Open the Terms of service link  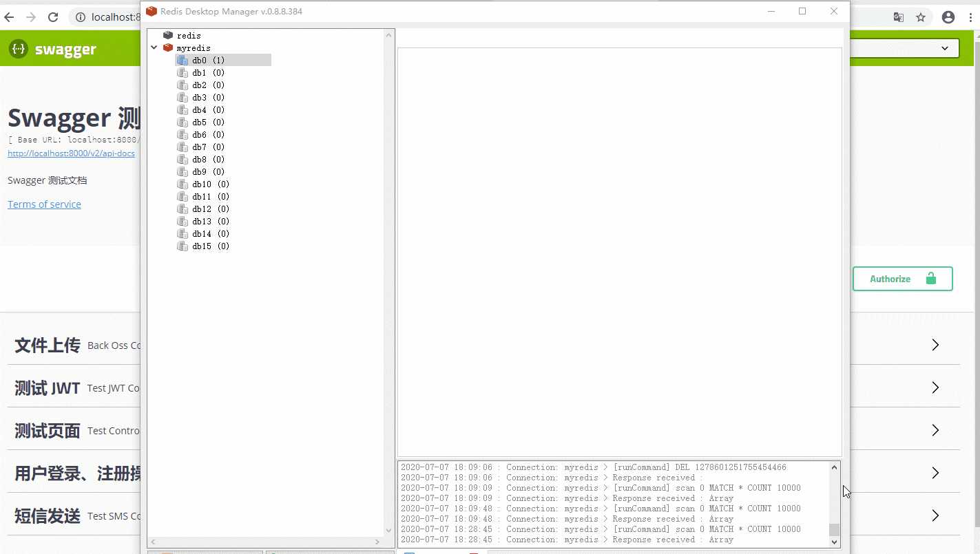pos(44,204)
